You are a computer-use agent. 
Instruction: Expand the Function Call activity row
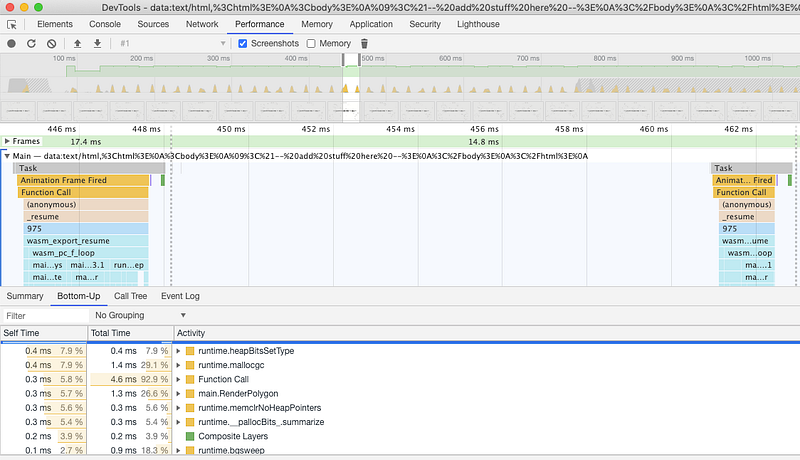tap(179, 379)
